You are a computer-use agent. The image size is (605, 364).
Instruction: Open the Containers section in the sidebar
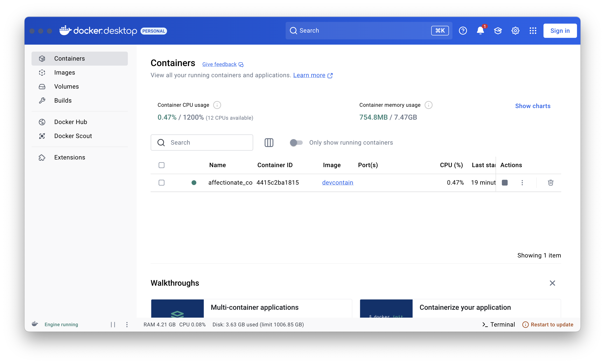tap(69, 58)
